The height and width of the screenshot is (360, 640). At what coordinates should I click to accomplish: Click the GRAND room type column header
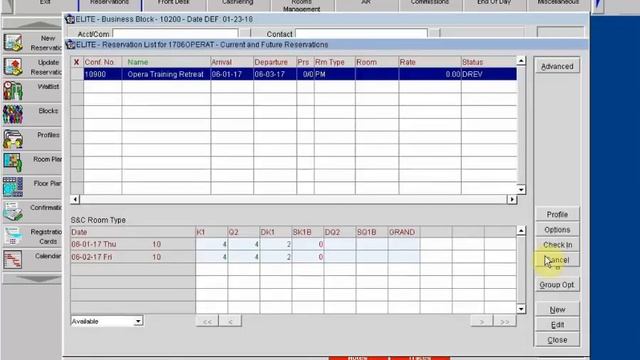click(404, 232)
